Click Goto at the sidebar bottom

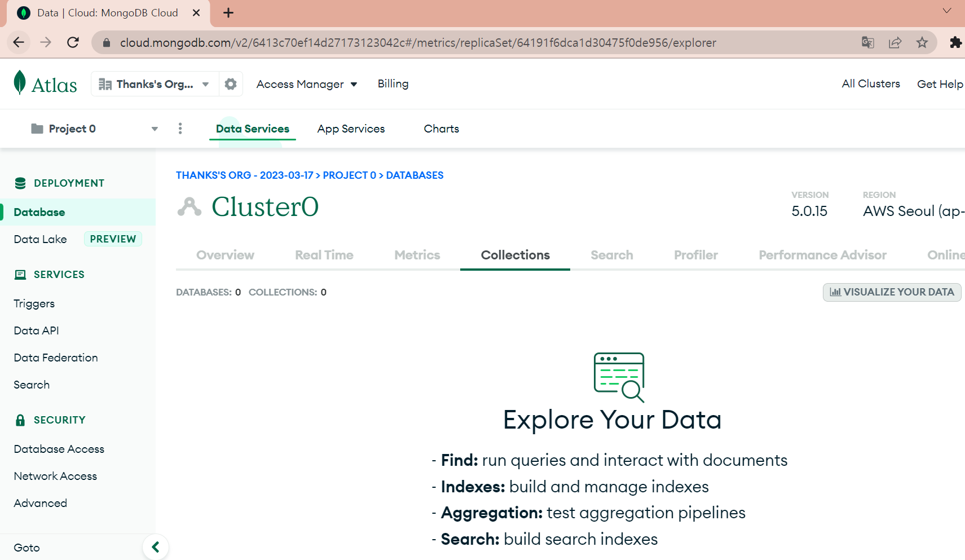point(27,548)
